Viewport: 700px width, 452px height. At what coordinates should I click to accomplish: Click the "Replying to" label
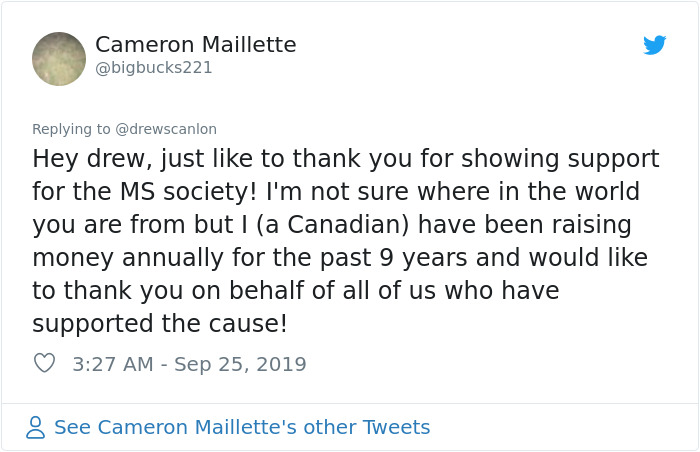click(72, 129)
